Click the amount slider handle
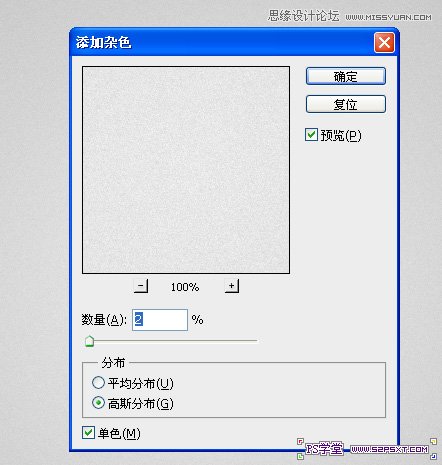 point(89,341)
